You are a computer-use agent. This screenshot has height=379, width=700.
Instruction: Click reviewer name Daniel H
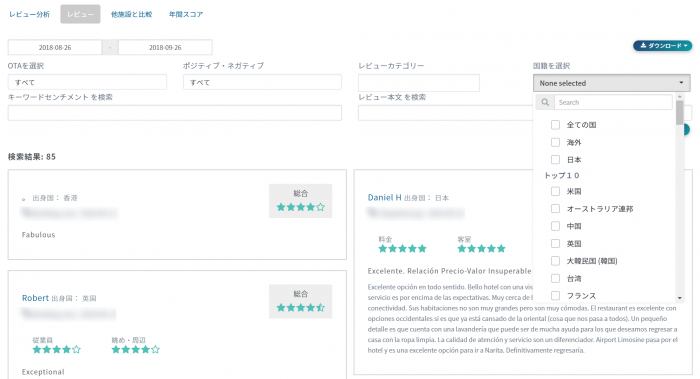tap(384, 197)
